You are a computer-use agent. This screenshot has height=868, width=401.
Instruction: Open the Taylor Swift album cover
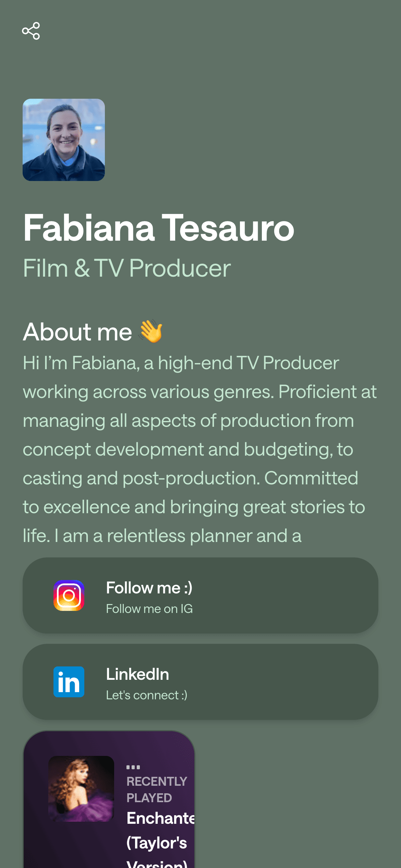(81, 788)
